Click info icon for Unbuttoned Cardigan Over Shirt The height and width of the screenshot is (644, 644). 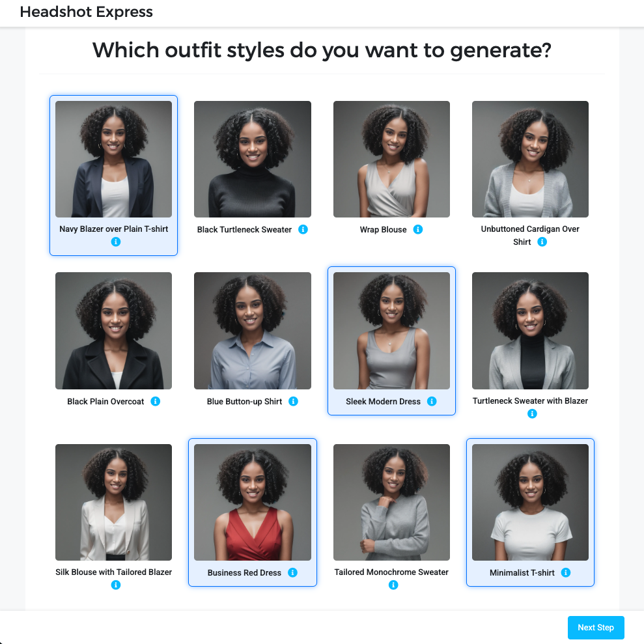tap(542, 242)
